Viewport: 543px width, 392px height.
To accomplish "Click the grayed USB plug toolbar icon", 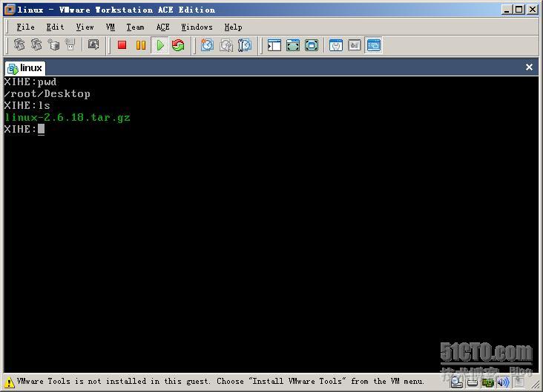I will tap(70, 45).
